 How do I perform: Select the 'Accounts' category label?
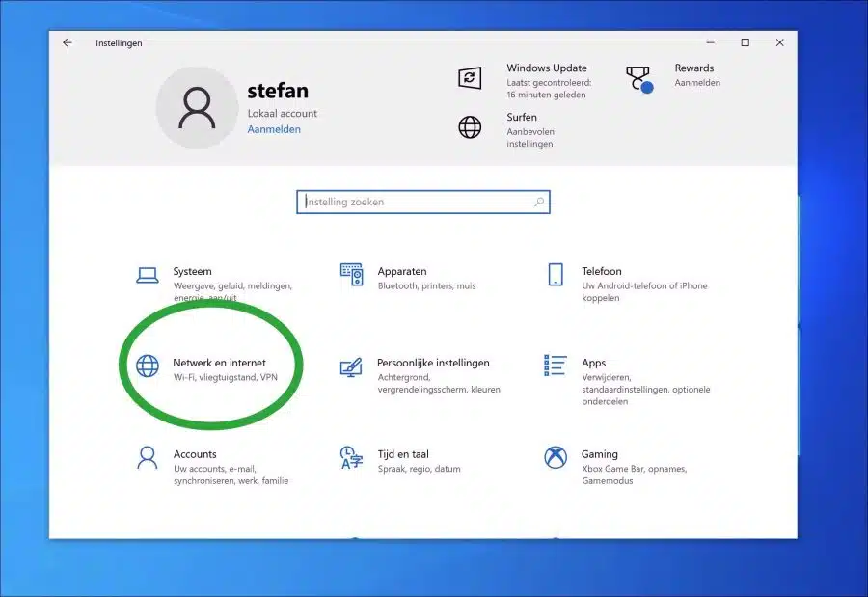pyautogui.click(x=195, y=454)
